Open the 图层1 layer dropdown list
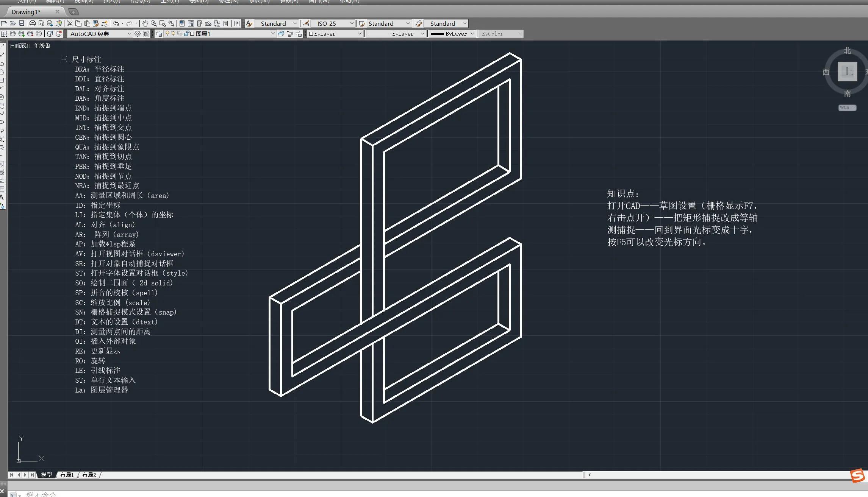Image resolution: width=868 pixels, height=497 pixels. click(x=272, y=34)
